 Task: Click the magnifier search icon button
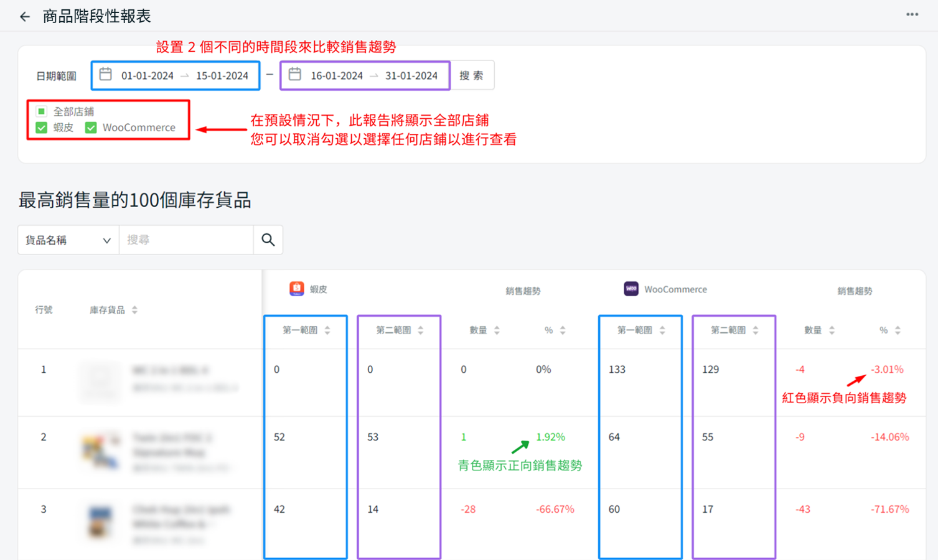268,240
